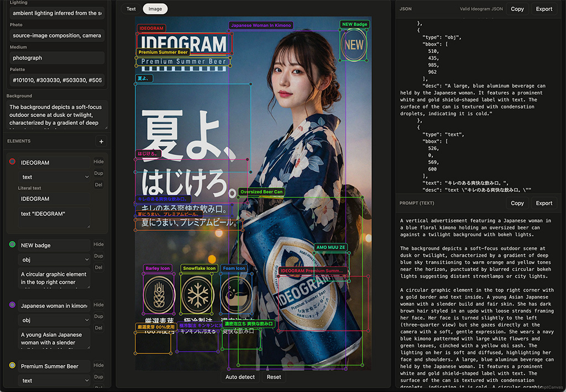Edit the Medium field containing photograph
This screenshot has width=566, height=392.
[x=57, y=58]
